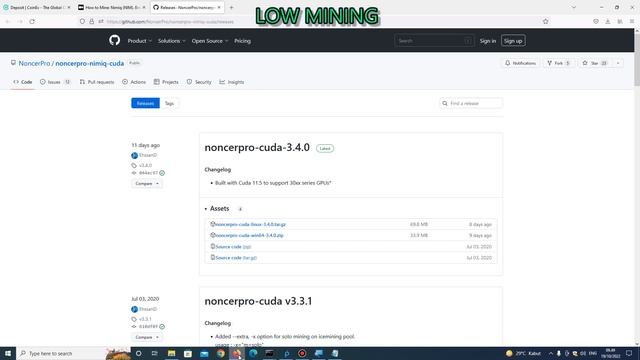Focus the GitHub search field
640x360 pixels.
click(x=434, y=41)
